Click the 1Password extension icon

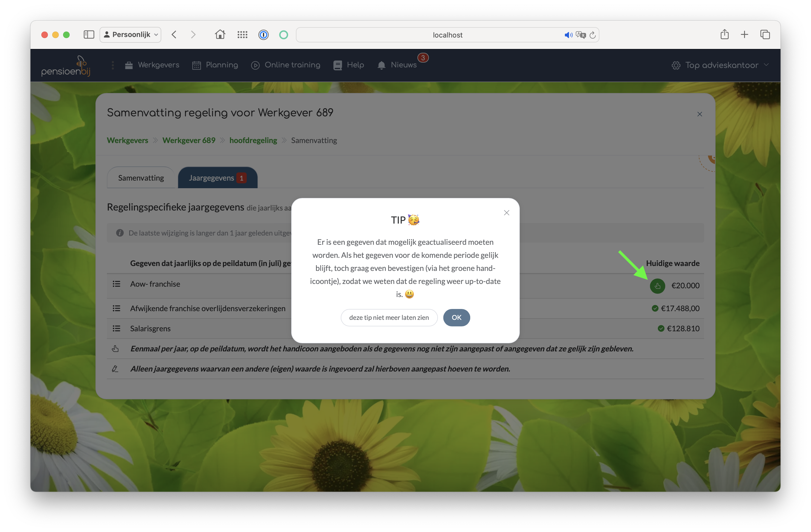tap(263, 35)
